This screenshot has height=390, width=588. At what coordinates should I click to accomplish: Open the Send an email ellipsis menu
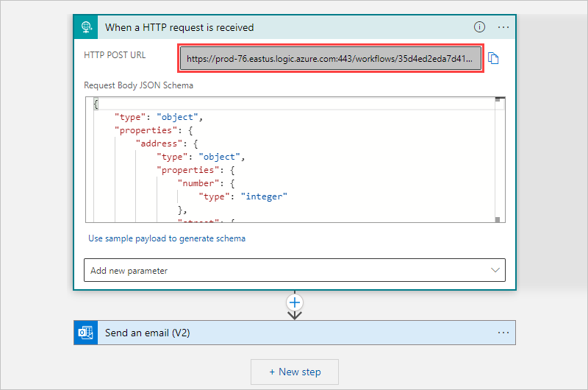tap(503, 333)
